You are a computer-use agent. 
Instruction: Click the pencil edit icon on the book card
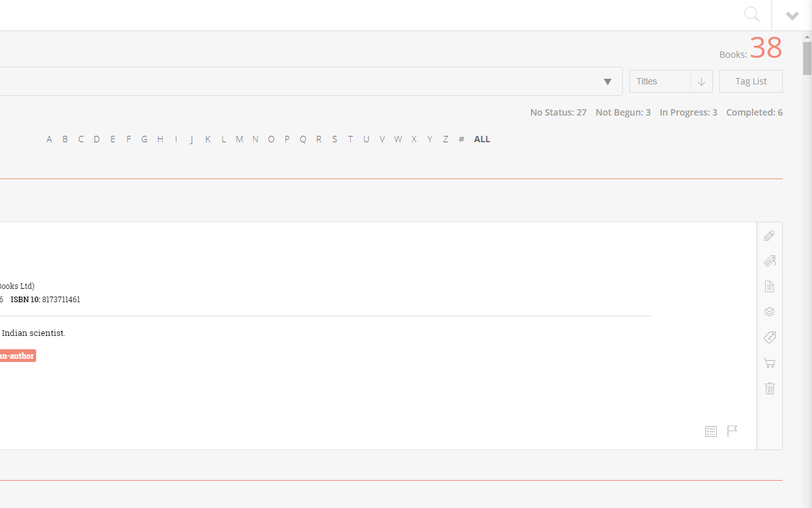769,236
